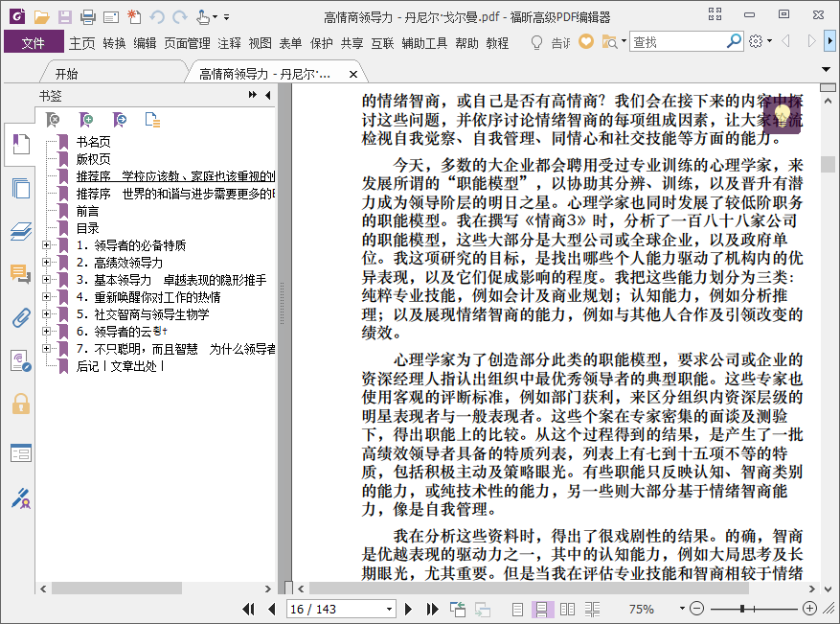Image resolution: width=840 pixels, height=624 pixels.
Task: Open the layers panel icon
Action: (x=21, y=232)
